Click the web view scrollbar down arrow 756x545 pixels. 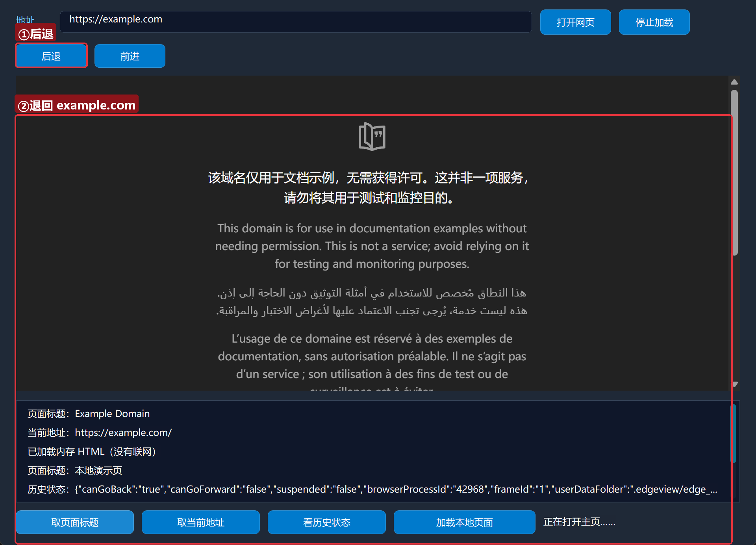tap(734, 384)
